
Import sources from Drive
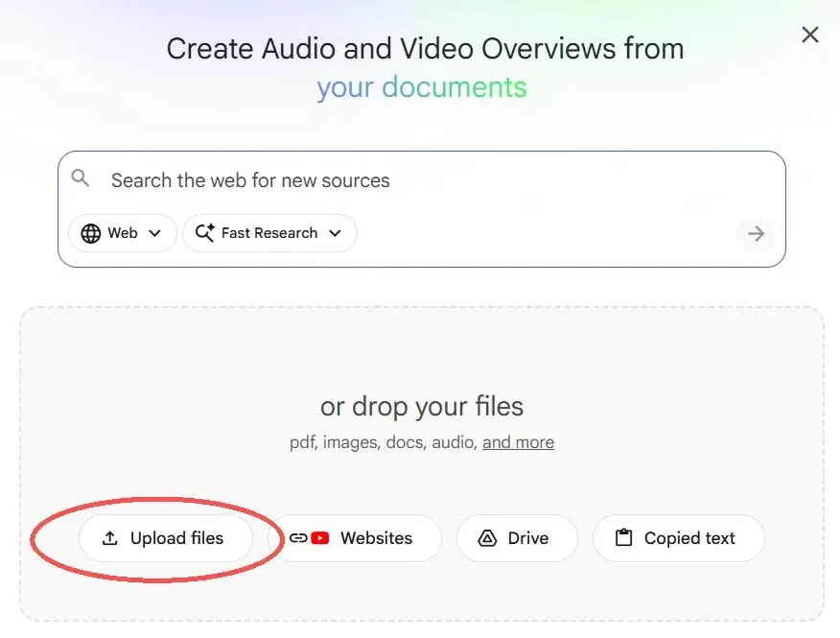517,538
